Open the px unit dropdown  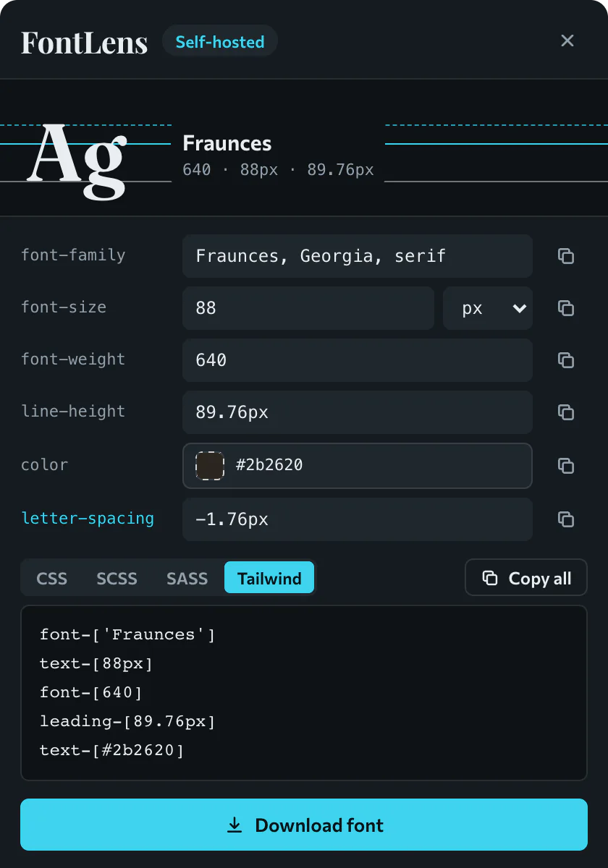click(488, 308)
